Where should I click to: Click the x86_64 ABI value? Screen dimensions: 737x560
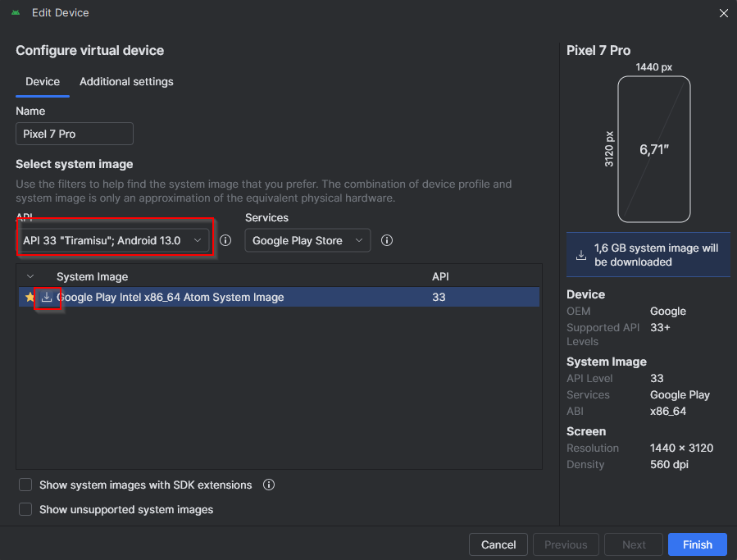(668, 412)
